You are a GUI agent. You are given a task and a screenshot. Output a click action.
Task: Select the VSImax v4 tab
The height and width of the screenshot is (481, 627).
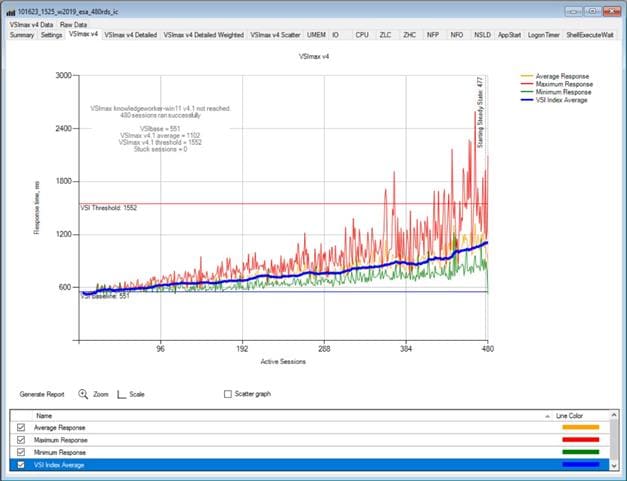[83, 34]
